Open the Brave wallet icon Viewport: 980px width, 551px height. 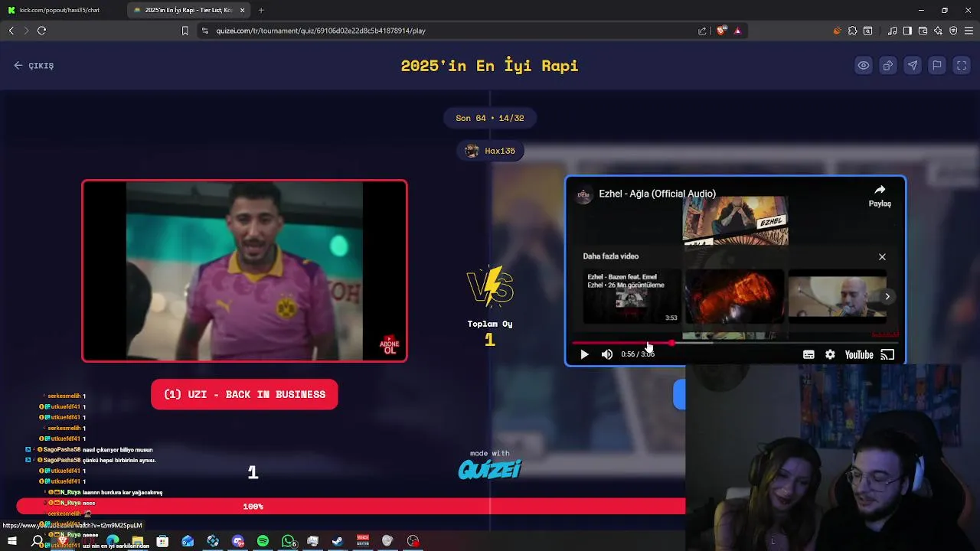(923, 31)
